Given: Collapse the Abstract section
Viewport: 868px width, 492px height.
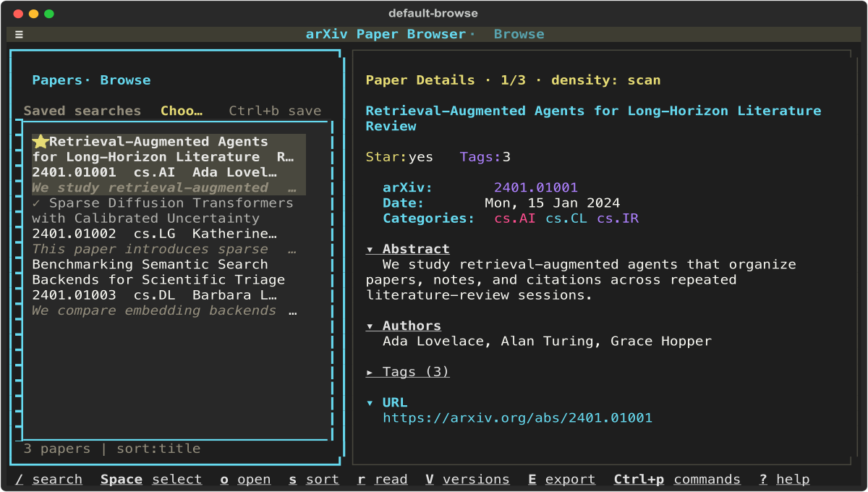Looking at the screenshot, I should click(408, 249).
